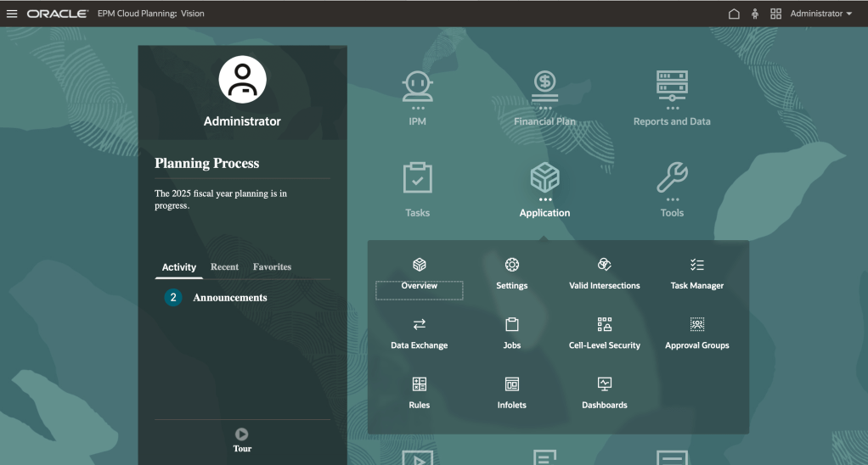Viewport: 868px width, 465px height.
Task: Open the hamburger navigator menu
Action: point(12,14)
